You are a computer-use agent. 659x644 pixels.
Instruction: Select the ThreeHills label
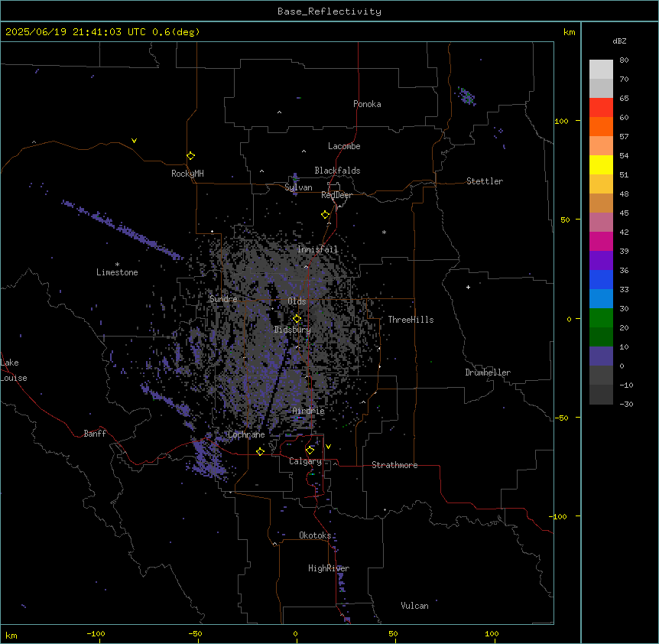coord(411,320)
